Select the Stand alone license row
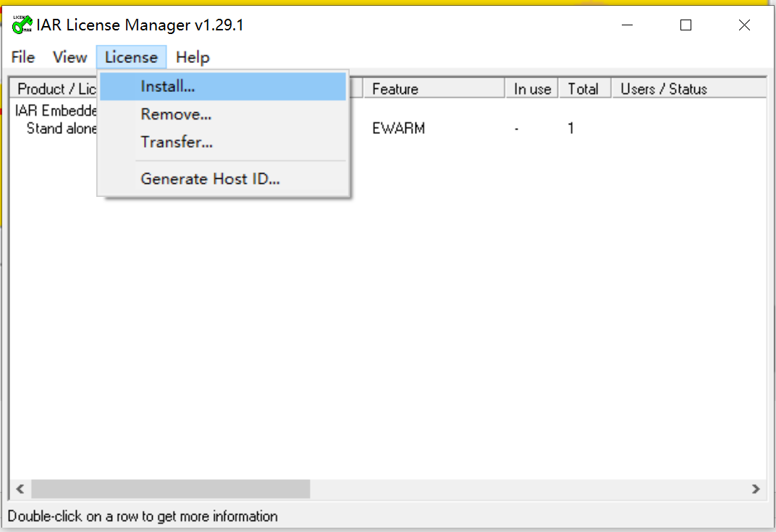 [62, 129]
